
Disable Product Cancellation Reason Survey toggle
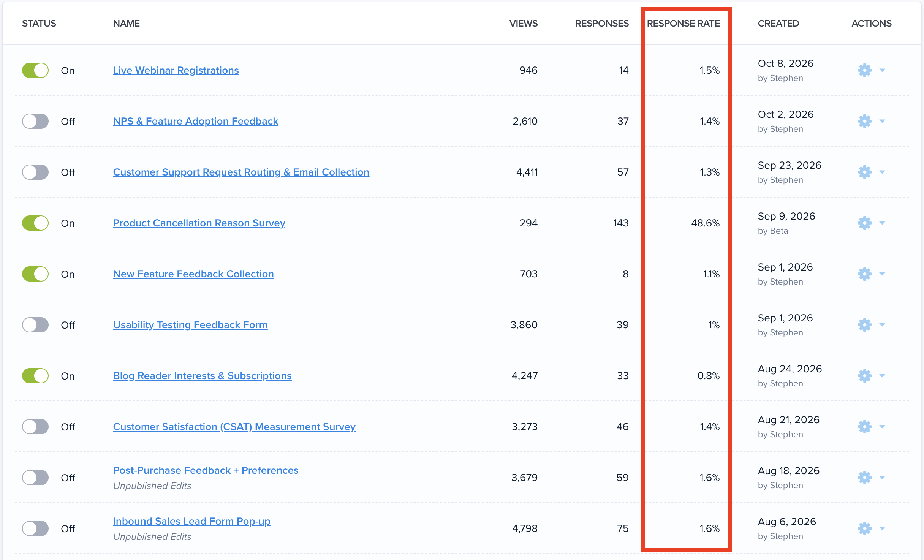tap(35, 223)
